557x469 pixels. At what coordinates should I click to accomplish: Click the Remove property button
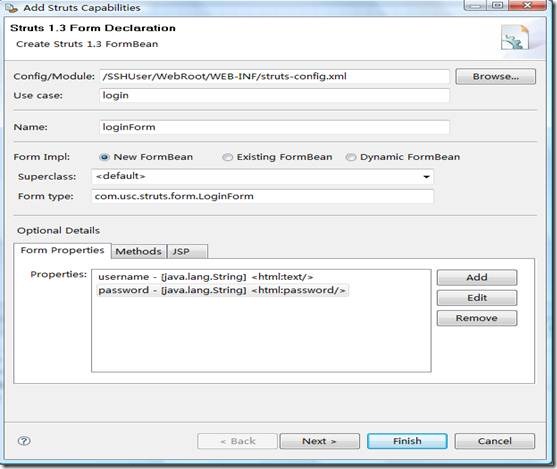[x=477, y=318]
